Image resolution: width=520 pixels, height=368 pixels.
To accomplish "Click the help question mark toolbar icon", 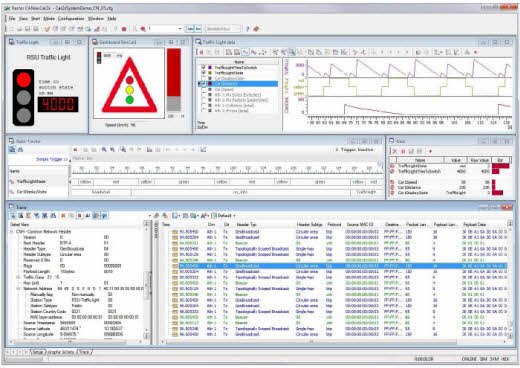I will tap(247, 29).
